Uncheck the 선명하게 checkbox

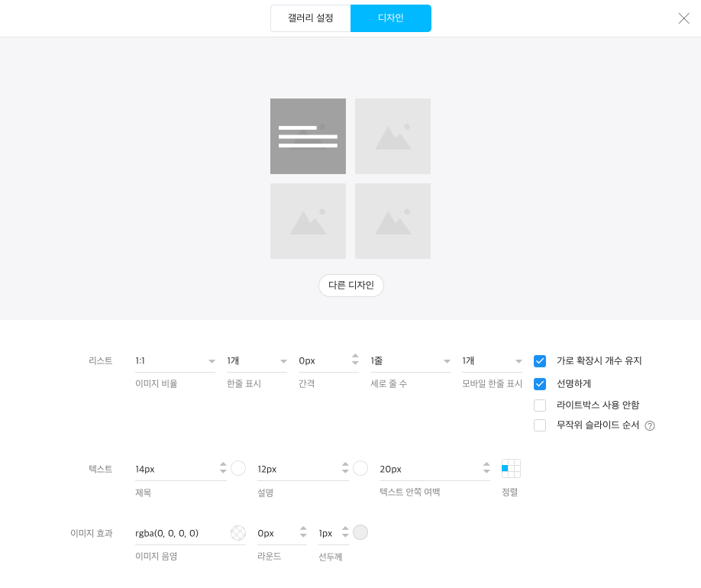point(540,383)
